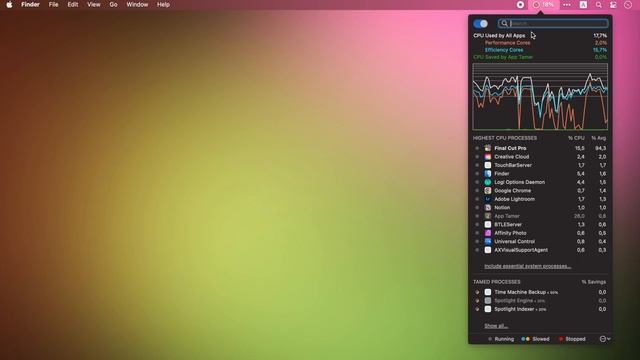Image resolution: width=640 pixels, height=360 pixels.
Task: Click the status dot beside Notion
Action: pos(477,207)
